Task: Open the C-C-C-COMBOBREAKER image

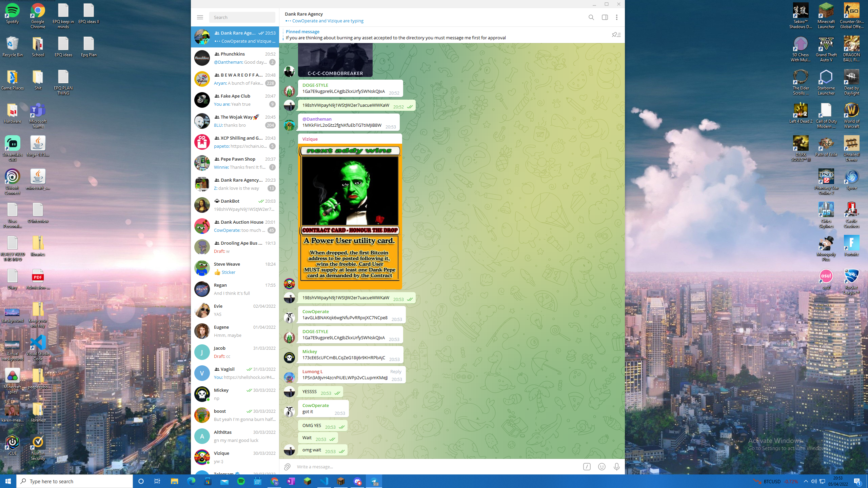Action: pyautogui.click(x=335, y=60)
